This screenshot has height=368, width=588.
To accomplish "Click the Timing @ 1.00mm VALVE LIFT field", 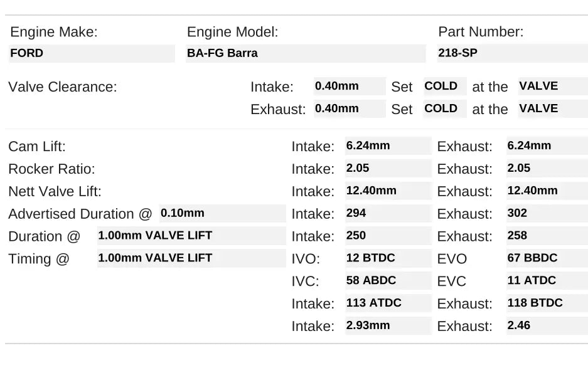I will [191, 258].
